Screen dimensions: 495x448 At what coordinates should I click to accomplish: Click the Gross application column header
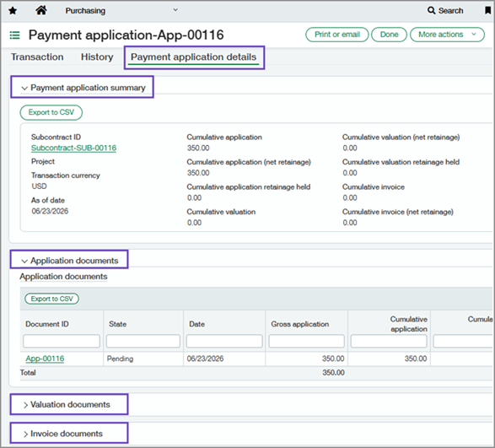[300, 324]
